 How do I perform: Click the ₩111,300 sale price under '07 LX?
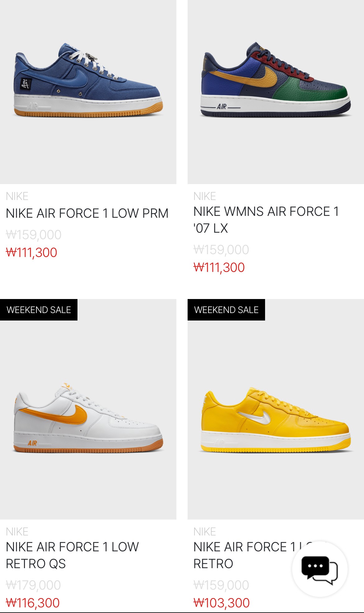click(x=219, y=268)
